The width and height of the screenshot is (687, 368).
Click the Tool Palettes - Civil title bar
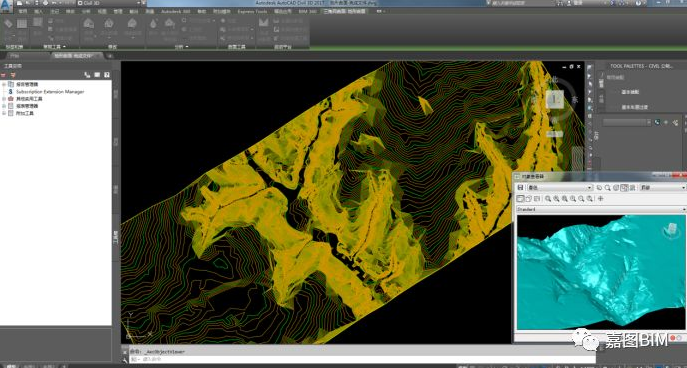(641, 66)
